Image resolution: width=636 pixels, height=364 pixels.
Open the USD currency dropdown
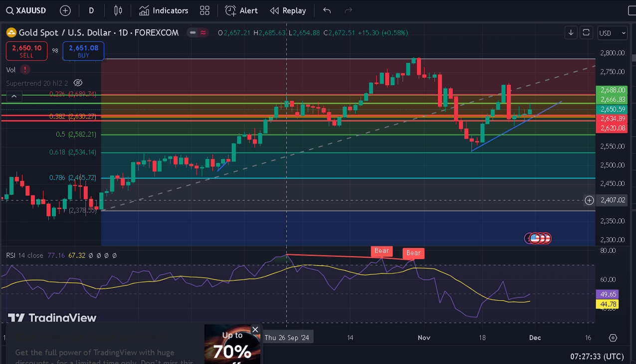(x=612, y=33)
